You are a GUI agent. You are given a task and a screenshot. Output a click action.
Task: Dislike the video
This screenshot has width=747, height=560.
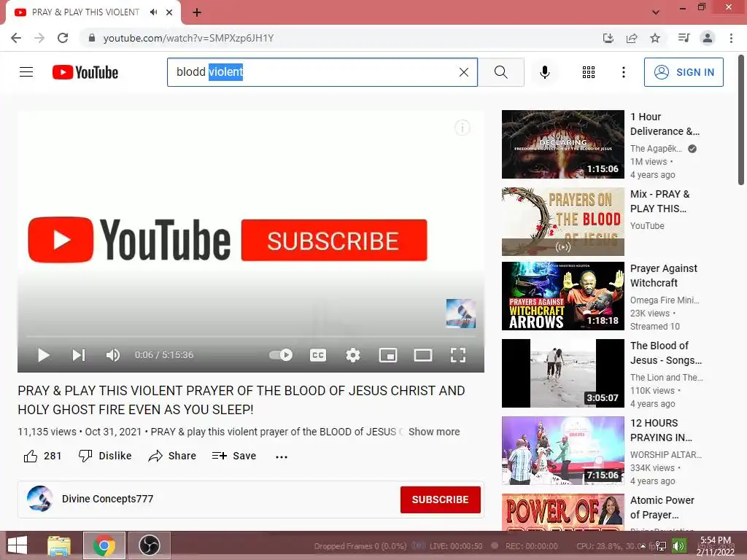[105, 456]
